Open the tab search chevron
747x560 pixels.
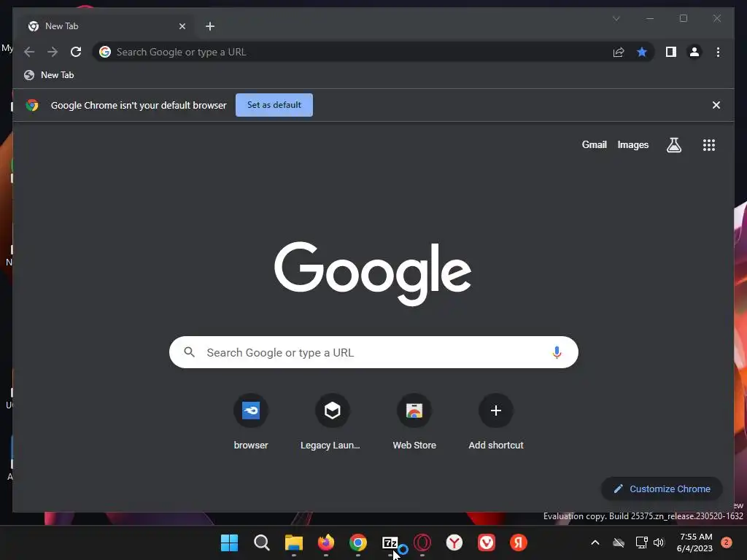tap(616, 18)
